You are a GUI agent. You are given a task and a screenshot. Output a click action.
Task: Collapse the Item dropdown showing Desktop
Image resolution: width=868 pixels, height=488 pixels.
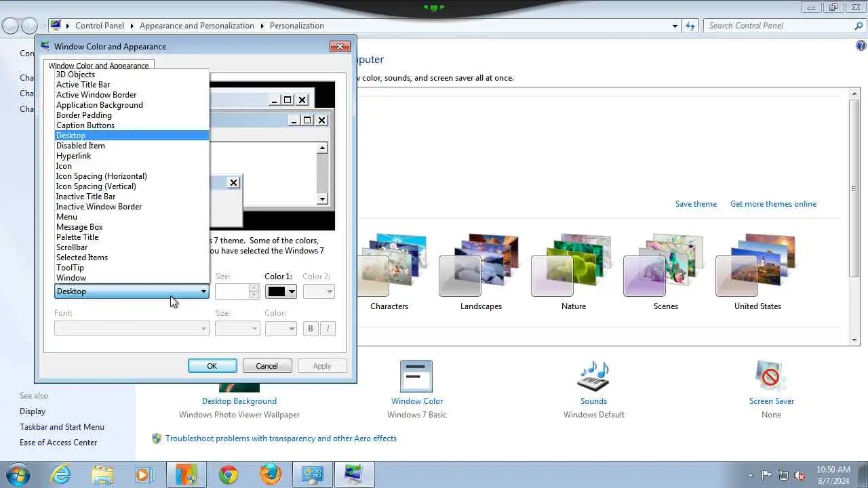click(132, 291)
